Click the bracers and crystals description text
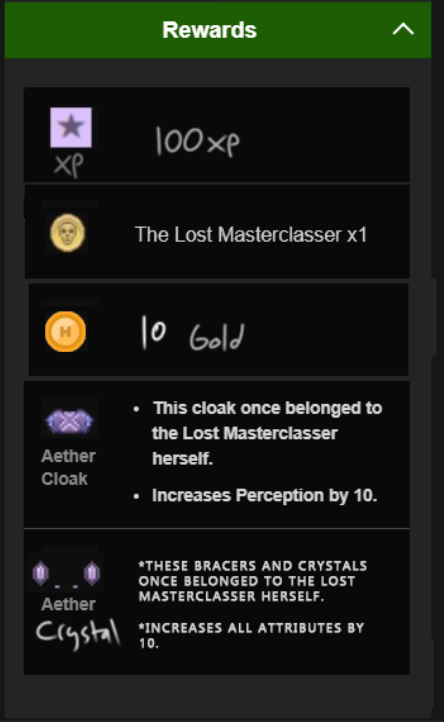Viewport: 444px width, 722px height. click(x=253, y=581)
